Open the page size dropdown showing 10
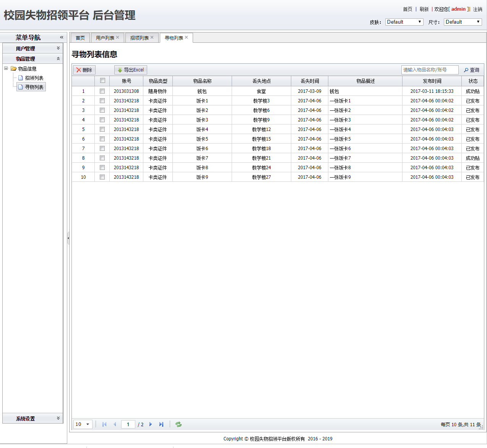Viewport: 487px width, 448px height. point(83,424)
